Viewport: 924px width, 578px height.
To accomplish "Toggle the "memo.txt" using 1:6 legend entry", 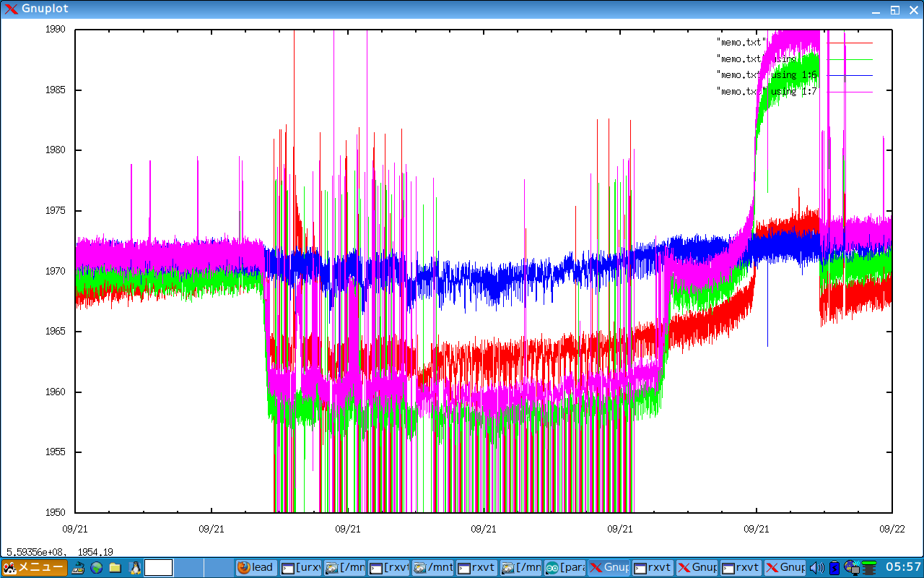I will tap(767, 75).
